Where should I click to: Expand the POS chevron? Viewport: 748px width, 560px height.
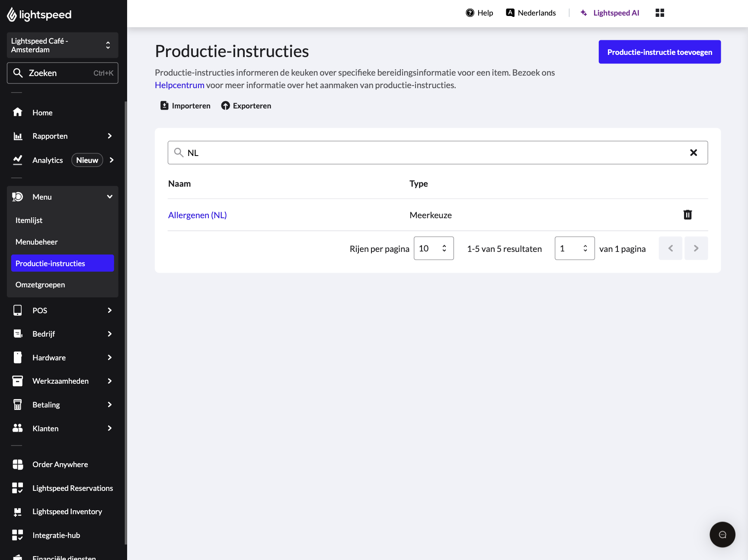(109, 310)
